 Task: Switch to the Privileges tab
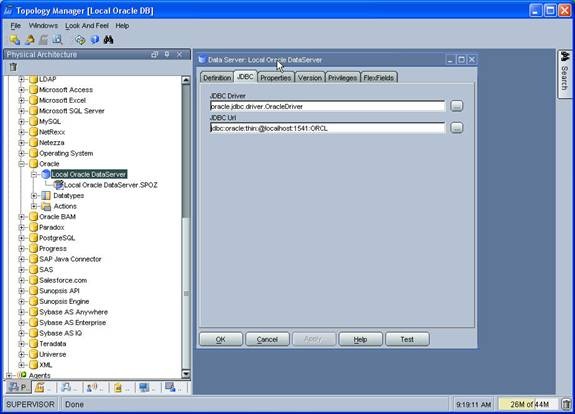[x=342, y=78]
